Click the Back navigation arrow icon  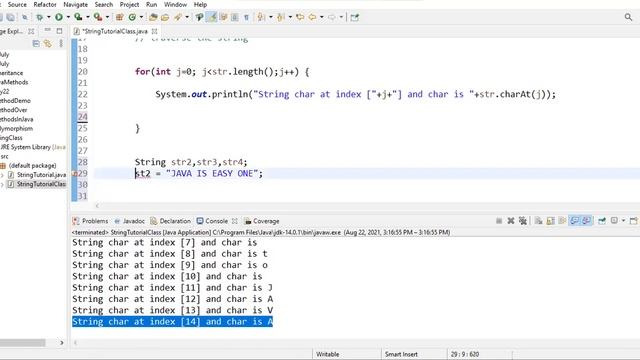pos(312,17)
